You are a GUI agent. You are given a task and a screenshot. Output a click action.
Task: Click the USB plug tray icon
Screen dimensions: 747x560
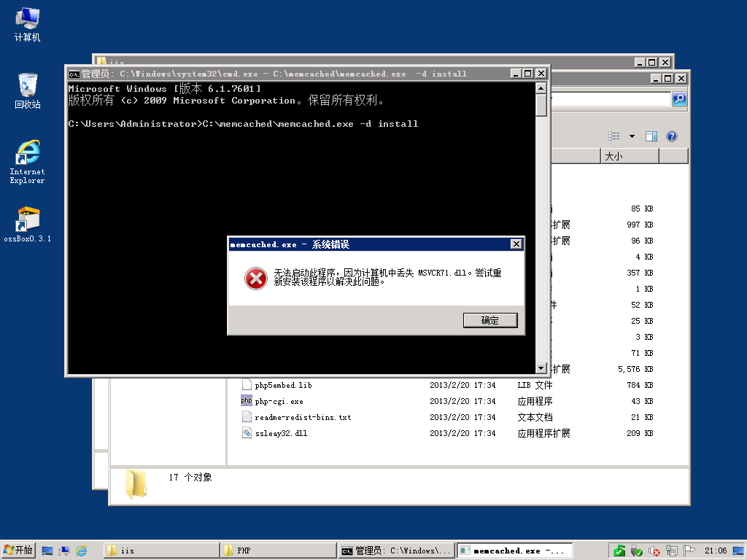[636, 551]
